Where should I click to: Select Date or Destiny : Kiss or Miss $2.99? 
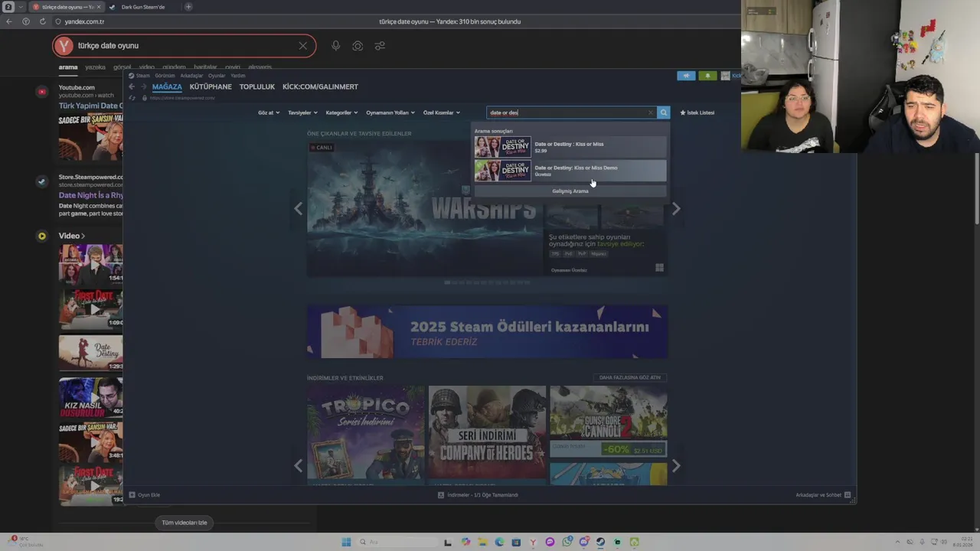[x=570, y=147]
